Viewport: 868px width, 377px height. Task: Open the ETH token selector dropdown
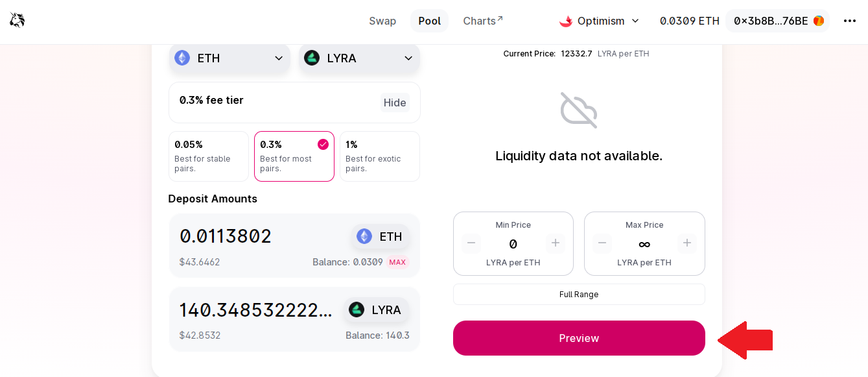[229, 58]
